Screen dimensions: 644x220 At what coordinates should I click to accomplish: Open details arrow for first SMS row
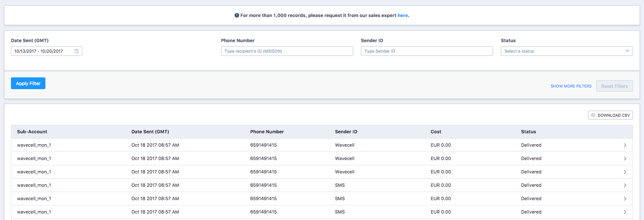pyautogui.click(x=625, y=185)
